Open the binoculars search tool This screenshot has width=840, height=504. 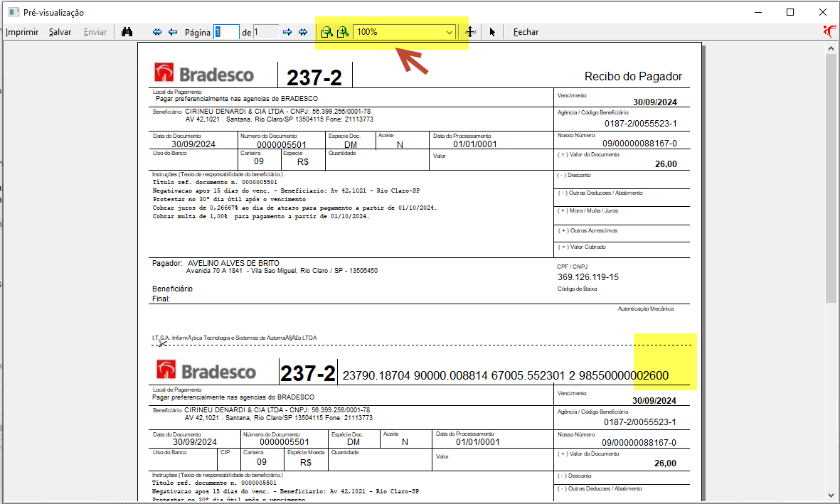[127, 32]
